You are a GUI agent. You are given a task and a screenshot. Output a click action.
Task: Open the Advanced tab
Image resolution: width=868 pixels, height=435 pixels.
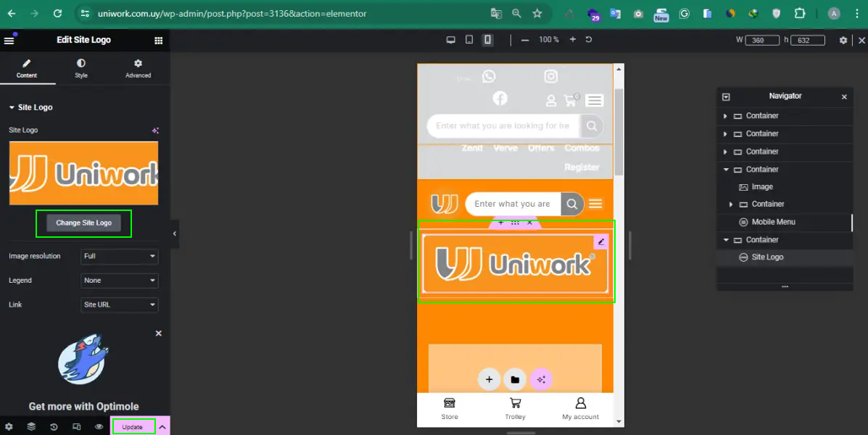coord(138,69)
